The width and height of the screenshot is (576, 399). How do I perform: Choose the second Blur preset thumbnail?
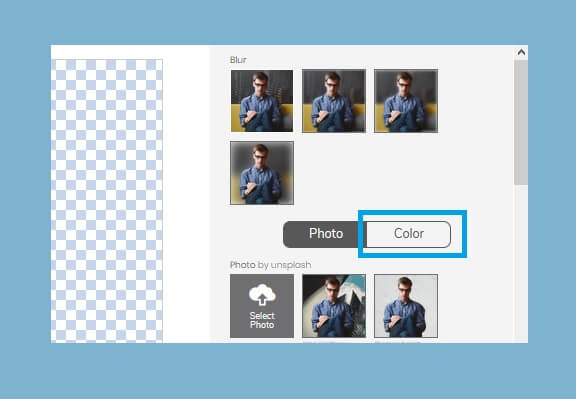pos(334,101)
